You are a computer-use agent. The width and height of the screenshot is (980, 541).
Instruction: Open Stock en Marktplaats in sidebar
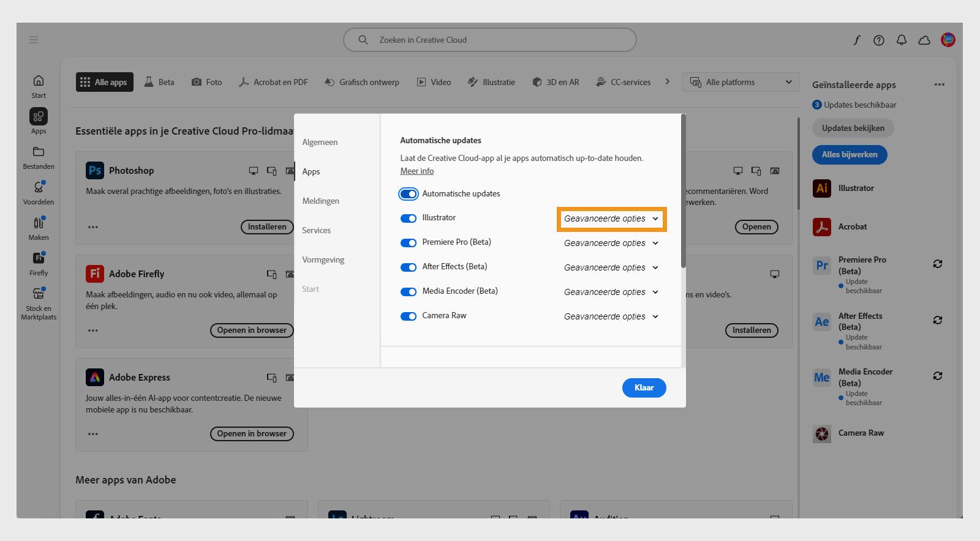(x=39, y=304)
